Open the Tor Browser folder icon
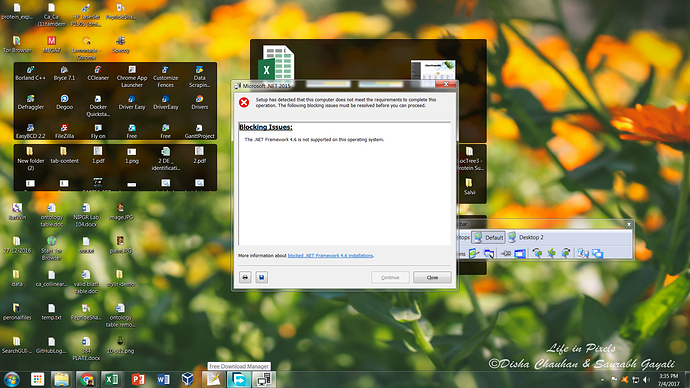Image resolution: width=690 pixels, height=388 pixels. click(x=17, y=44)
